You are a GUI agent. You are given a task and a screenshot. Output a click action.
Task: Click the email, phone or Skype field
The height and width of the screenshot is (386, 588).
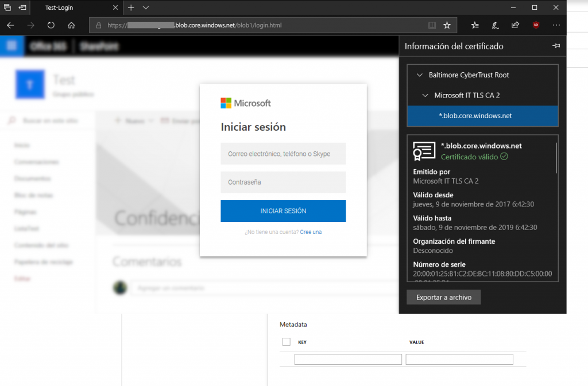[283, 154]
